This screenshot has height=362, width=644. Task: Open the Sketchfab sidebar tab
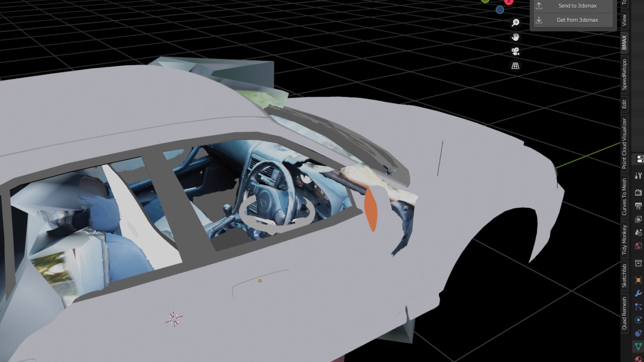point(624,276)
